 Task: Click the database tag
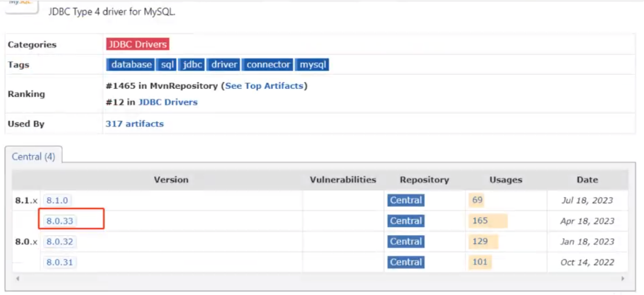tap(131, 65)
